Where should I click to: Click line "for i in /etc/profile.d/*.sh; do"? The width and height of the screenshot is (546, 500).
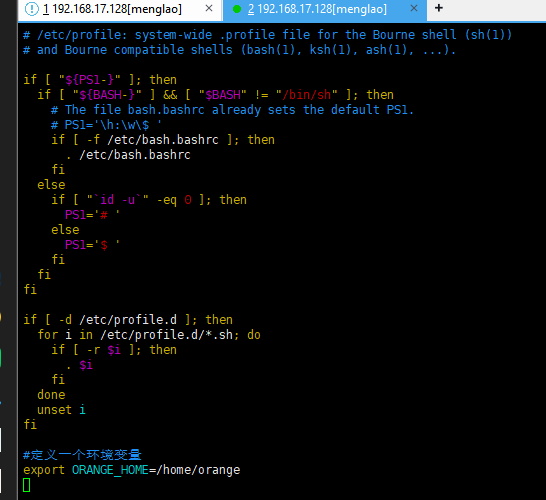(x=149, y=335)
